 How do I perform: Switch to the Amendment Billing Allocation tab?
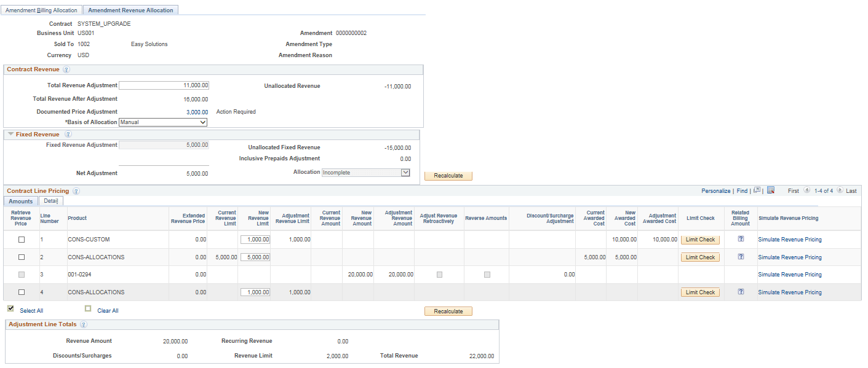(41, 10)
